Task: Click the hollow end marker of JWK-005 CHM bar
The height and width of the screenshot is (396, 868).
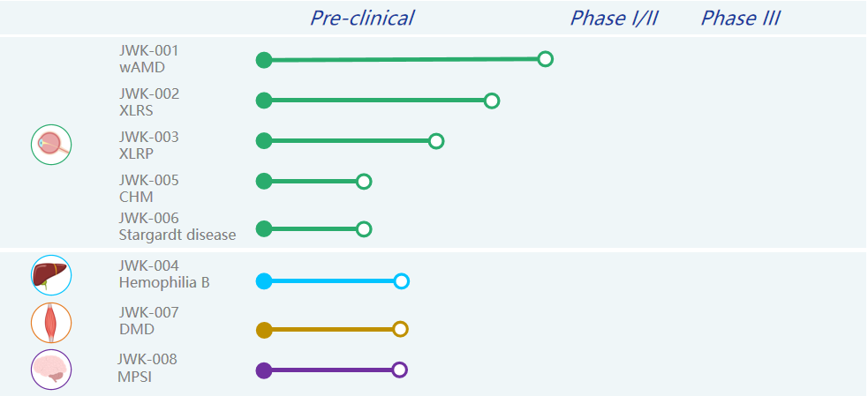Action: pyautogui.click(x=364, y=181)
